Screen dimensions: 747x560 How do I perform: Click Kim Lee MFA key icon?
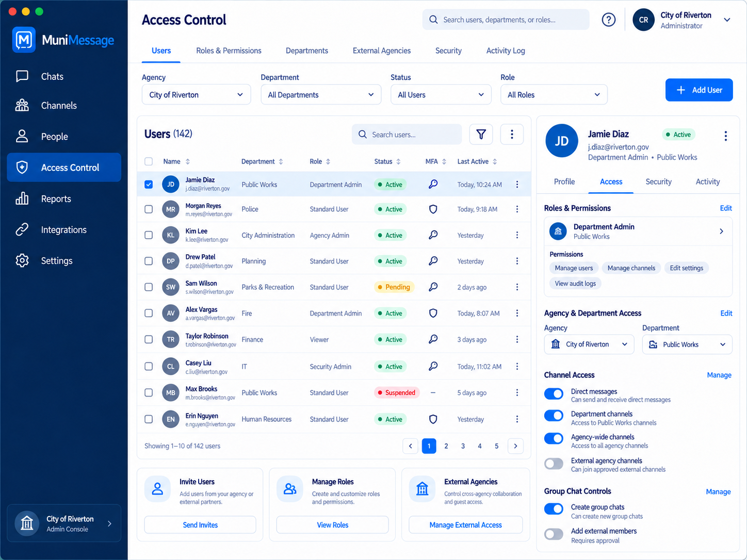[x=433, y=235]
